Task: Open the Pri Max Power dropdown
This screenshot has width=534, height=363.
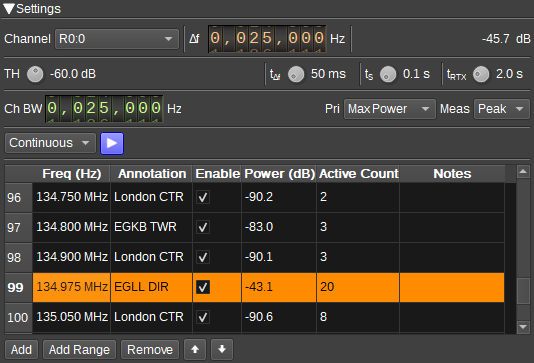Action: (390, 109)
